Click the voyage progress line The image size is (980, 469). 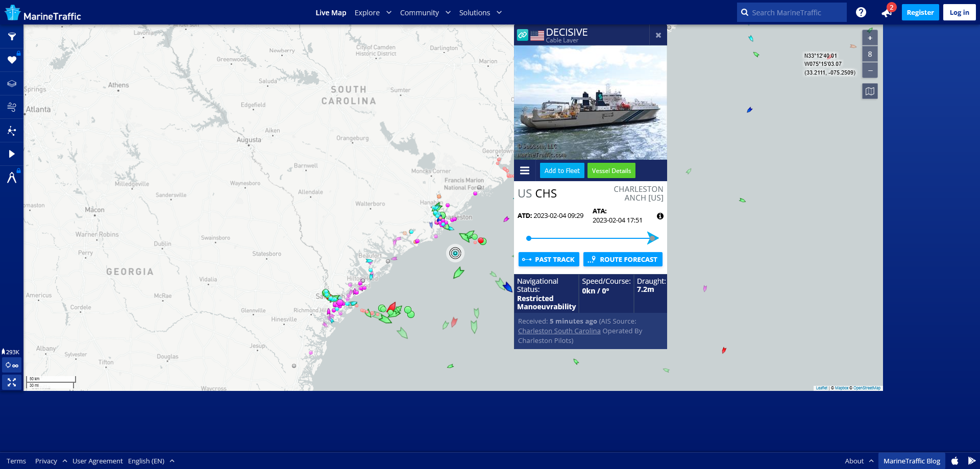click(592, 238)
